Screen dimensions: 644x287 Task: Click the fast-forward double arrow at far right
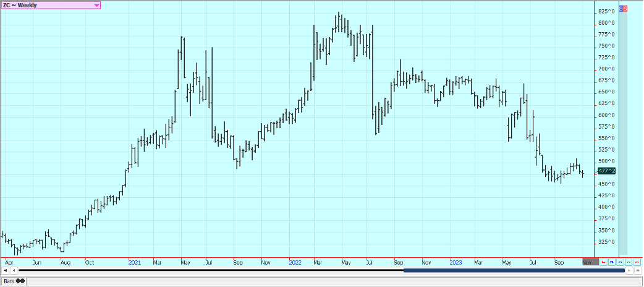tap(638, 270)
